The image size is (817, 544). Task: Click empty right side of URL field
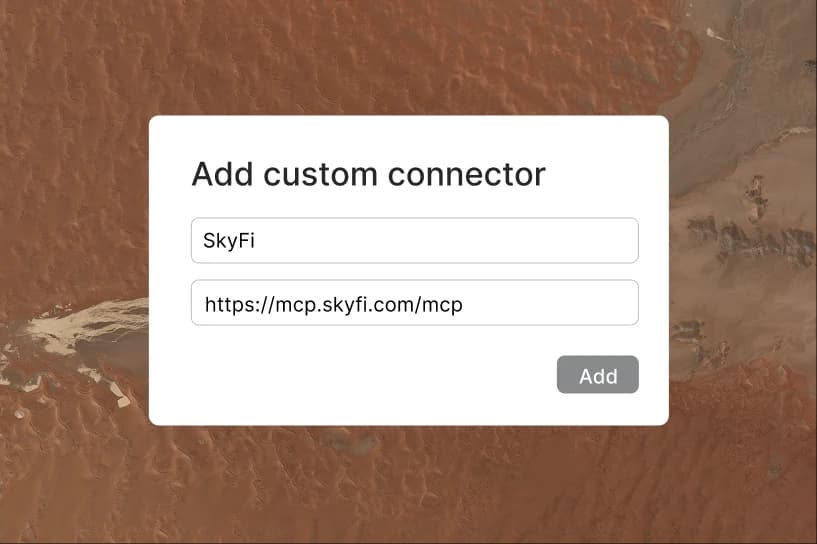point(552,303)
